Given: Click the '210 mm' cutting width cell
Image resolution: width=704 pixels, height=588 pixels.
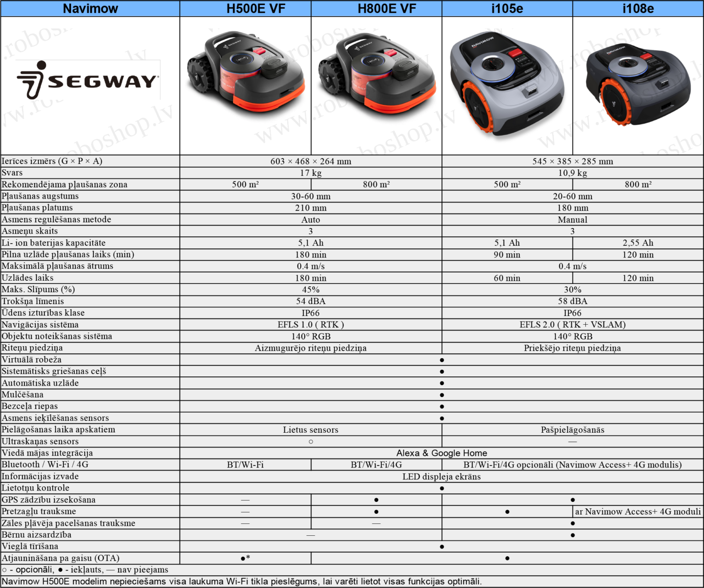Looking at the screenshot, I should click(x=311, y=208).
